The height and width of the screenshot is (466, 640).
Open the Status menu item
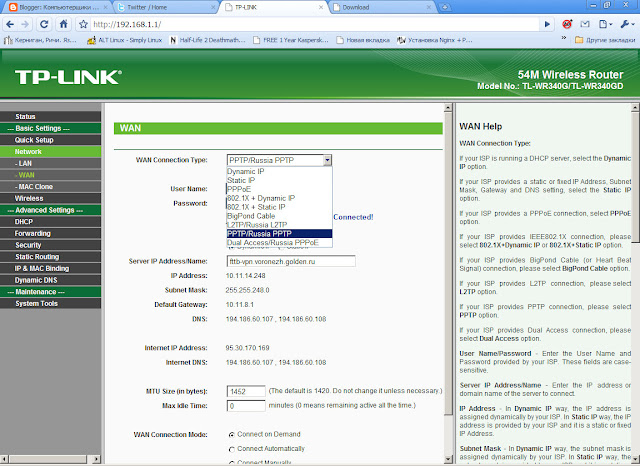point(51,117)
